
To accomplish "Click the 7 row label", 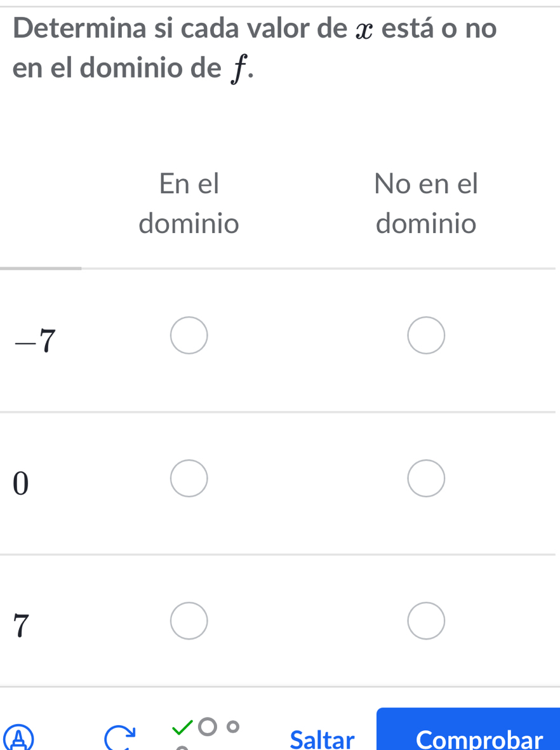I will [x=21, y=626].
